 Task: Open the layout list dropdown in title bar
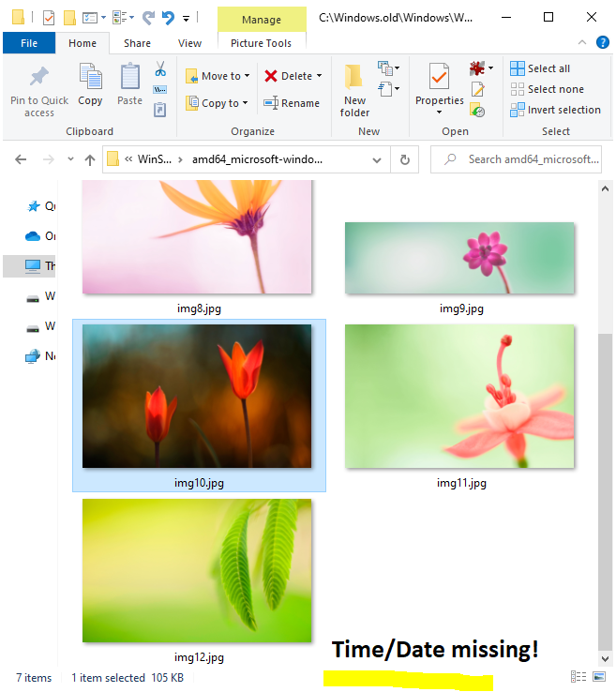coord(123,18)
